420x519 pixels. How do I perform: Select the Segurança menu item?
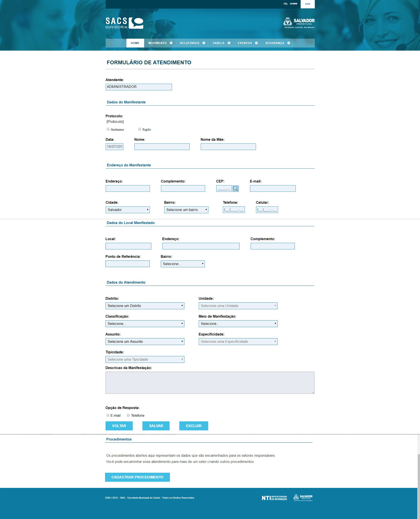[275, 43]
